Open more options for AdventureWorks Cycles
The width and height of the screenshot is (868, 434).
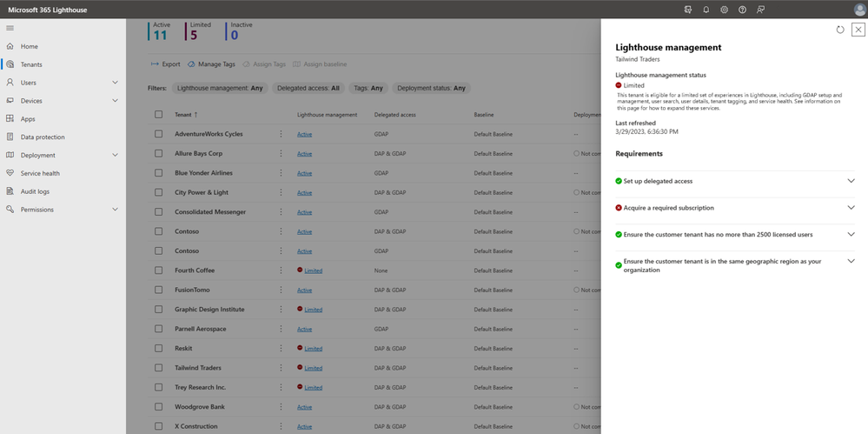coord(281,134)
